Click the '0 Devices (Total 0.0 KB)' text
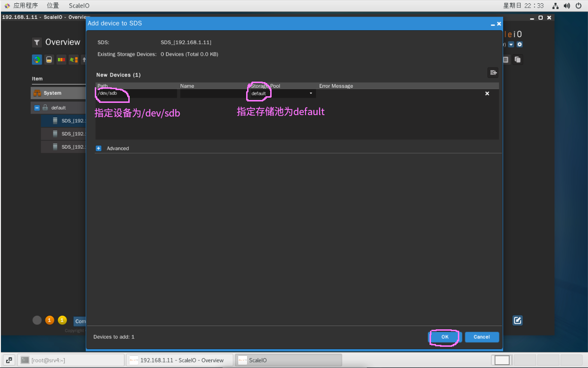Image resolution: width=588 pixels, height=368 pixels. click(190, 54)
